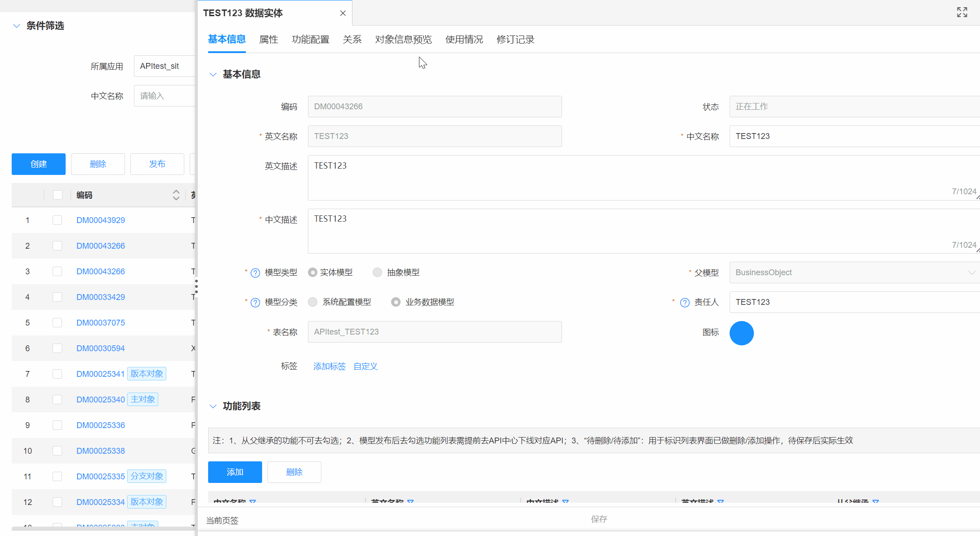Image resolution: width=980 pixels, height=536 pixels.
Task: Open help tooltip beside 模型类型
Action: pyautogui.click(x=255, y=272)
